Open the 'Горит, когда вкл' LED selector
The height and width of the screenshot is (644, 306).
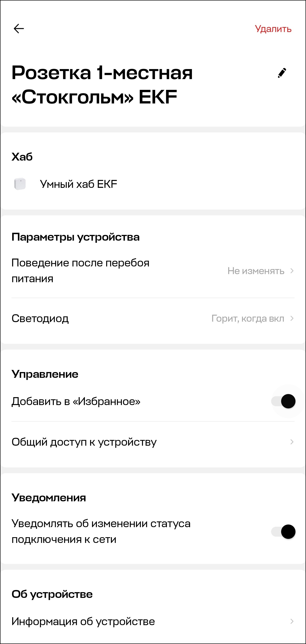click(x=248, y=318)
